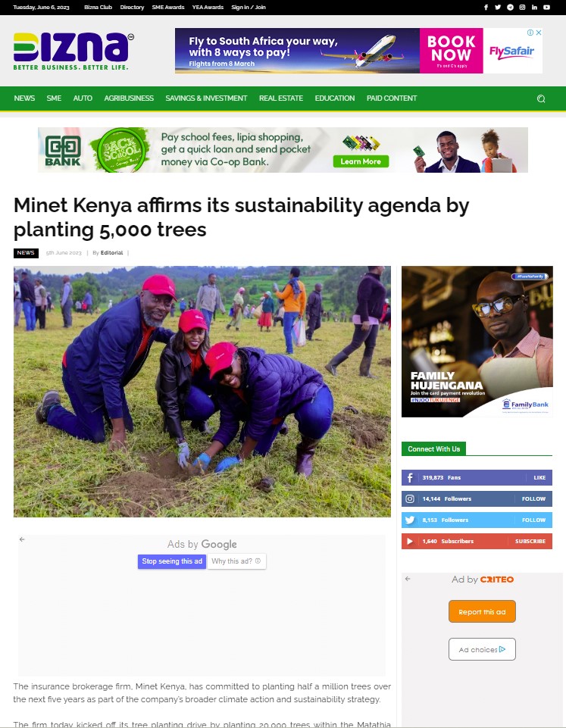Follow Bizna on Instagram counter
The height and width of the screenshot is (728, 566).
point(477,498)
